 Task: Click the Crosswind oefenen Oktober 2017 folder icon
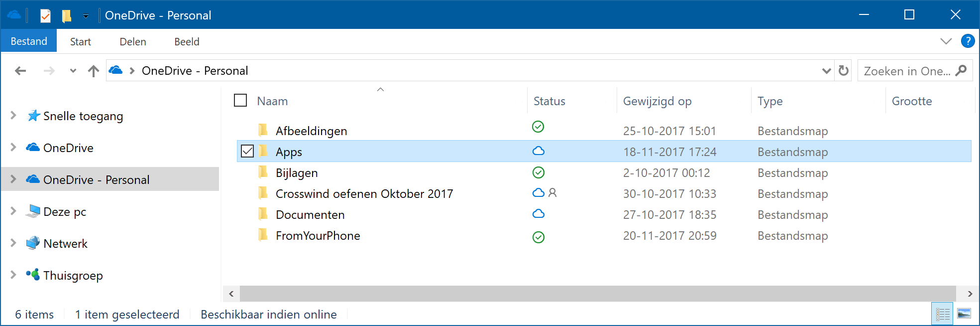pyautogui.click(x=263, y=193)
